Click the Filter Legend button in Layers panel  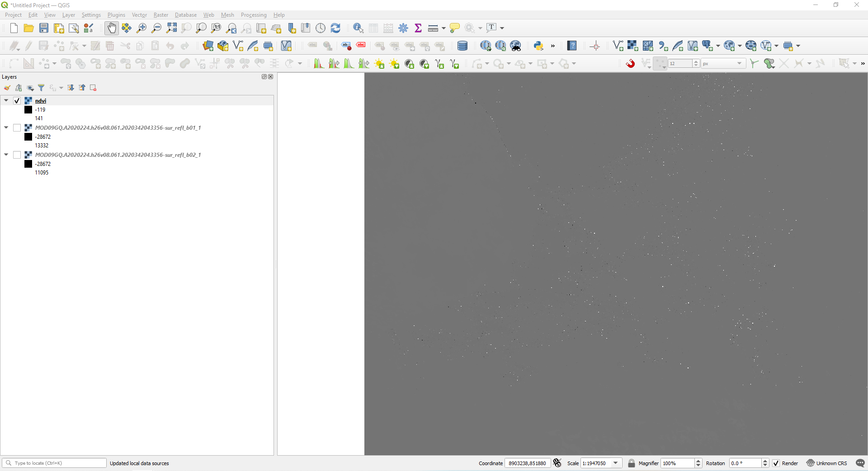tap(42, 88)
